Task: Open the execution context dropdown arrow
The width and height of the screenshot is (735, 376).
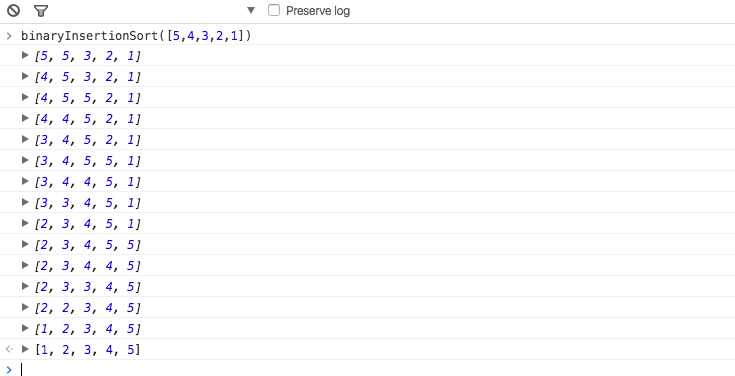Action: pos(251,10)
